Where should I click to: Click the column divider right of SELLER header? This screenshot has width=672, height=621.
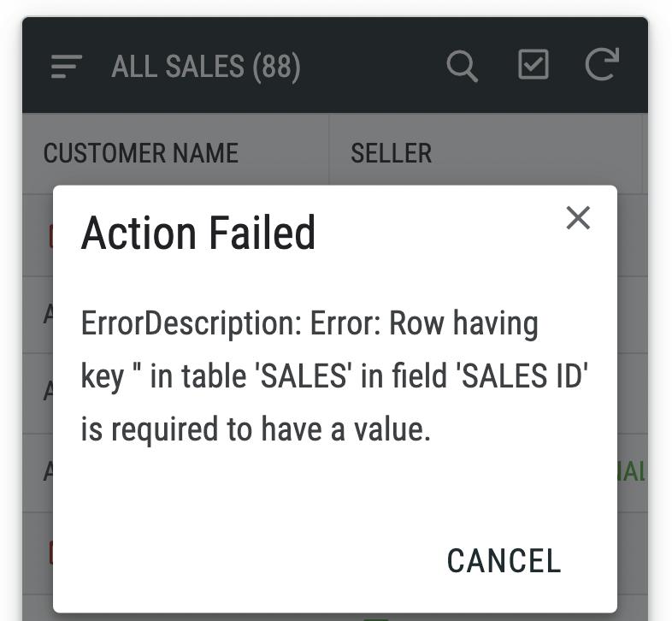pyautogui.click(x=642, y=153)
